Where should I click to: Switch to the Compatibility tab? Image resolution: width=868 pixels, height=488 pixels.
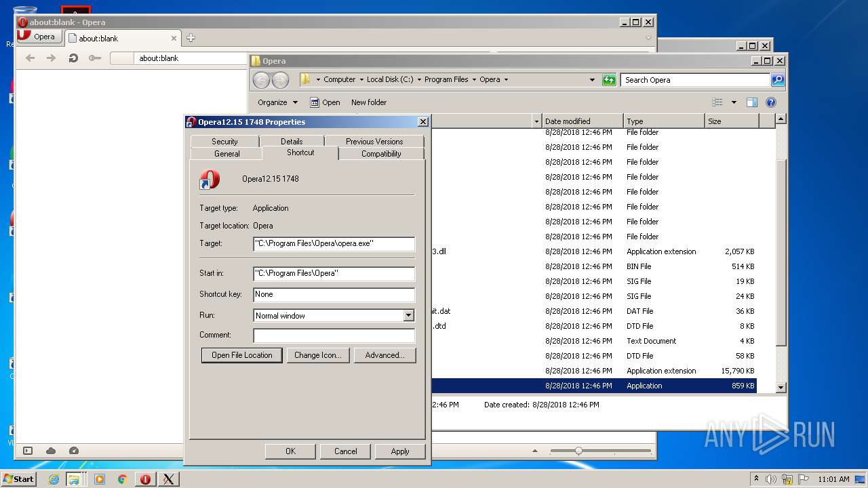tap(381, 154)
